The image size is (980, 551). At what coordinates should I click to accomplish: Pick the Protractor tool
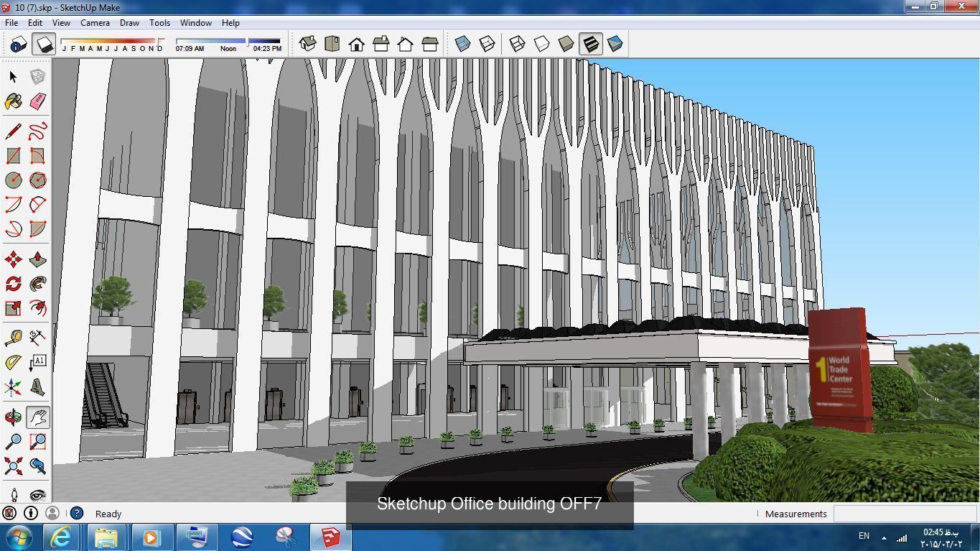click(13, 363)
